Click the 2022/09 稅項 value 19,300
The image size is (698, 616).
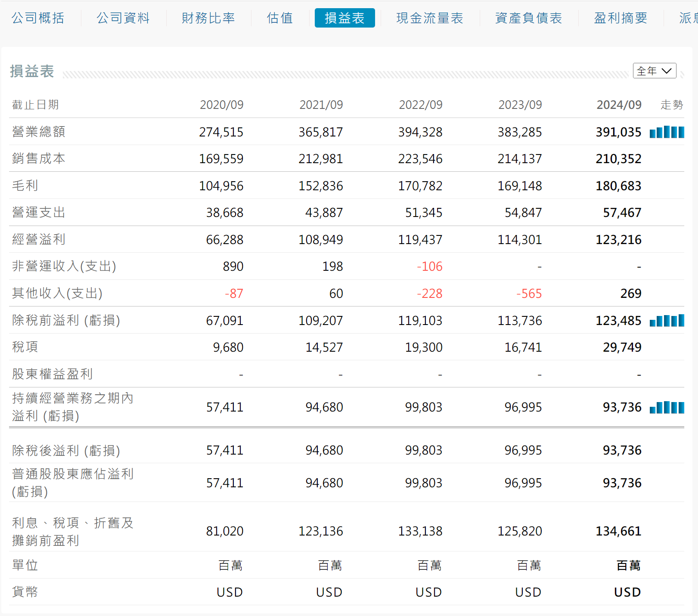pos(423,347)
